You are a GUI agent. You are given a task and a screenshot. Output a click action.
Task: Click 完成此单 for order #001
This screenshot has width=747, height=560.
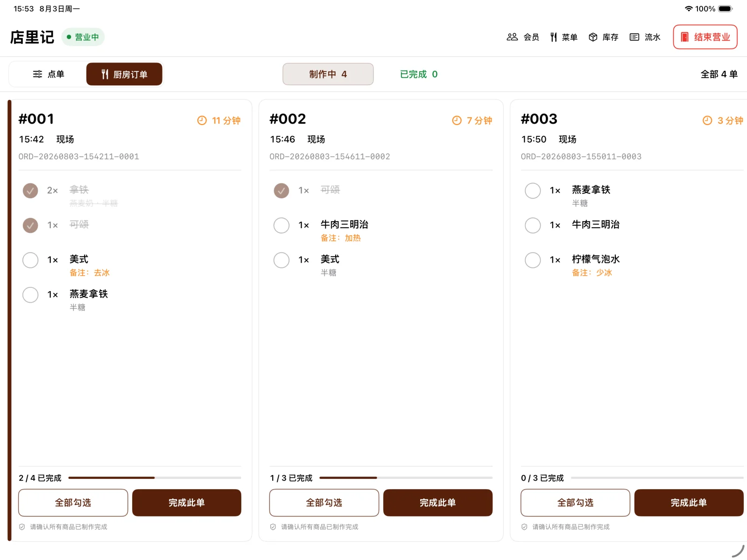[187, 503]
